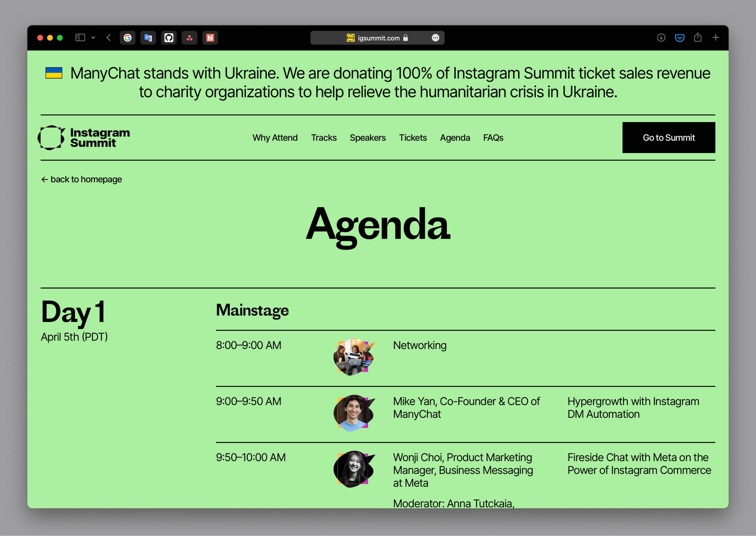Click the 9:50–10:00 AM time slot
Screen dimensions: 756x536
(251, 457)
